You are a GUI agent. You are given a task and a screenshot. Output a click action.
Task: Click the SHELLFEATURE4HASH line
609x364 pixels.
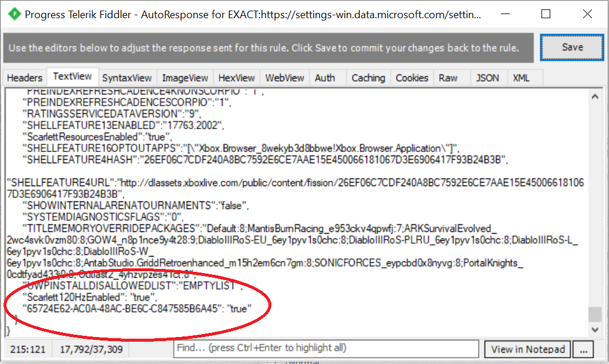tap(265, 160)
